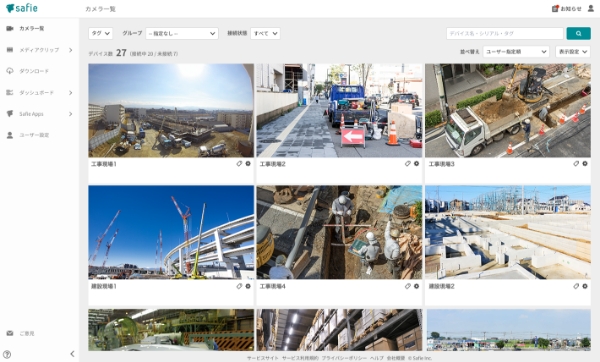The image size is (600, 362).
Task: Click the tag icon for 工事現場1
Action: pos(239,164)
